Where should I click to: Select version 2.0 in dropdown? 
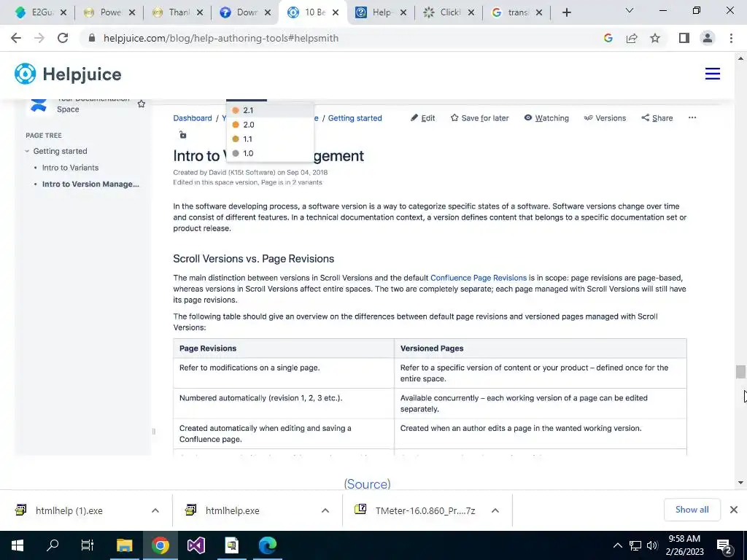(x=270, y=125)
